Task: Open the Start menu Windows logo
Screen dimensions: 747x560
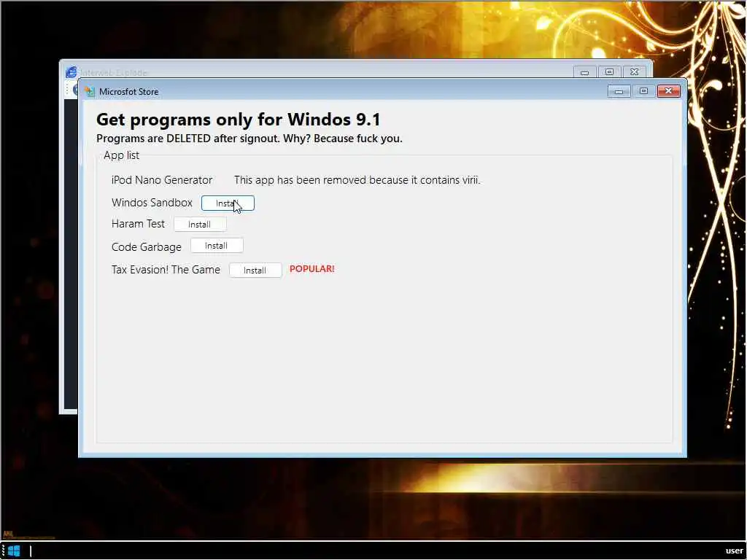Action: pyautogui.click(x=14, y=551)
